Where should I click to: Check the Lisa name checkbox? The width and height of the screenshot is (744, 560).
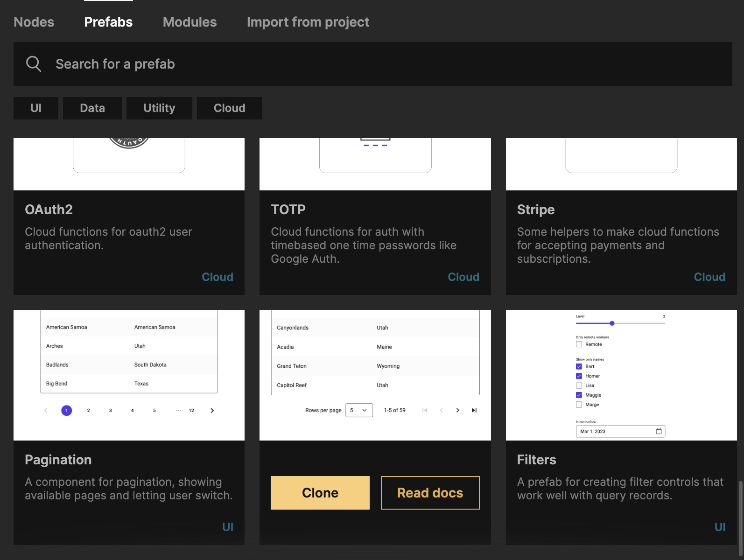coord(579,385)
